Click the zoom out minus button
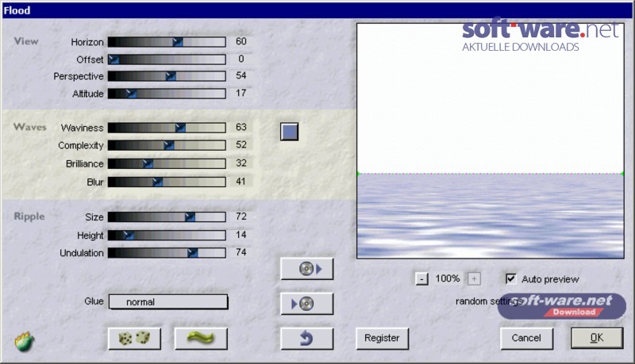This screenshot has width=635, height=364. 421,279
